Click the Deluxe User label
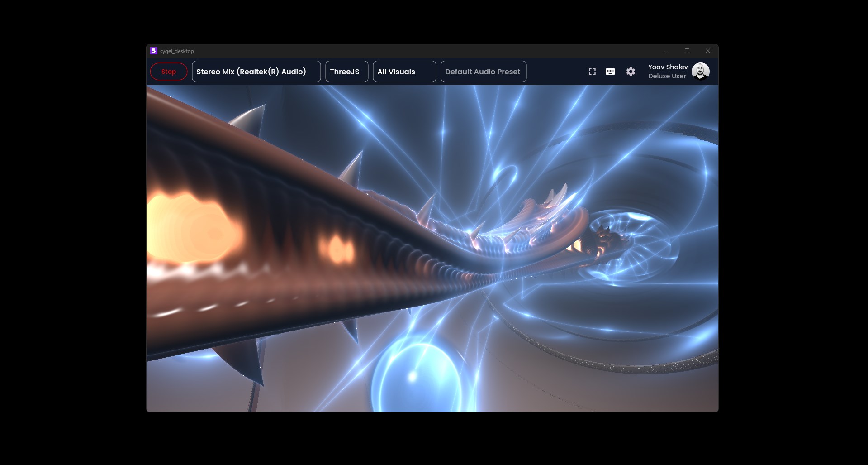The width and height of the screenshot is (868, 465). coord(666,76)
